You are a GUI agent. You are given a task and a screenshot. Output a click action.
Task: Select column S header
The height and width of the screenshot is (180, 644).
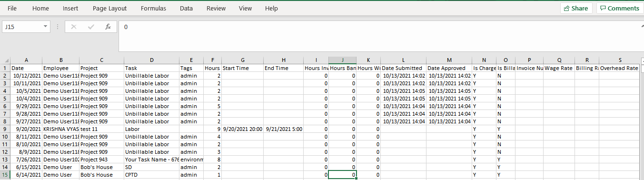620,60
